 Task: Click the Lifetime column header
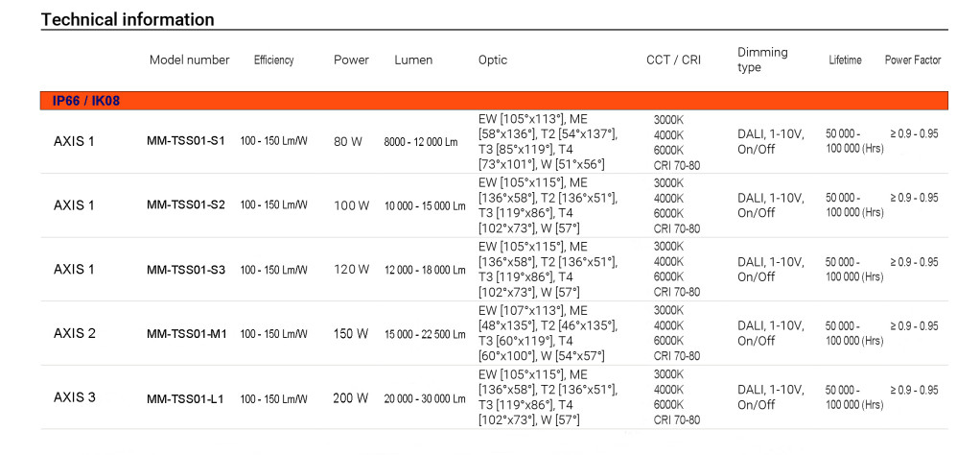click(845, 60)
